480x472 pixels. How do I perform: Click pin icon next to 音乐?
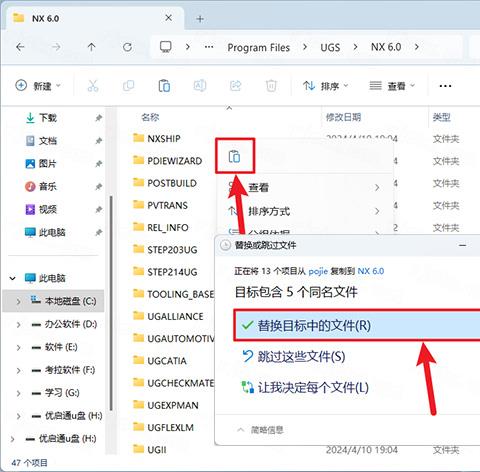[98, 187]
